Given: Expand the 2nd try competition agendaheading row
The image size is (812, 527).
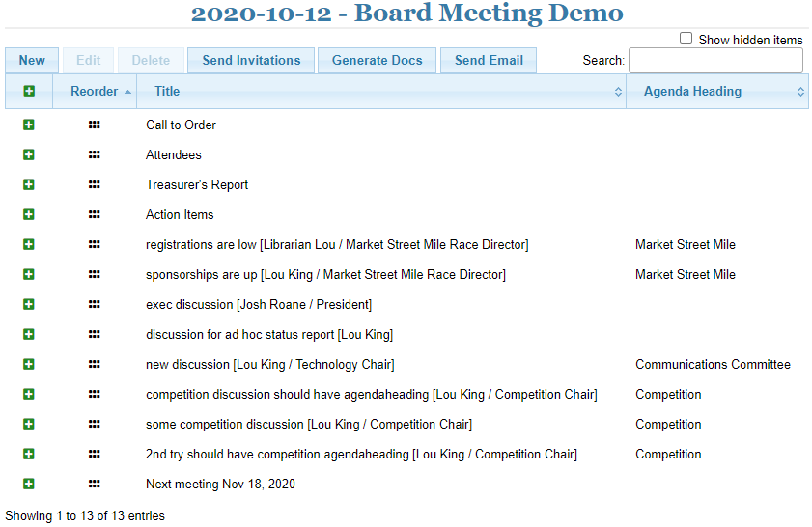Looking at the screenshot, I should (x=28, y=454).
